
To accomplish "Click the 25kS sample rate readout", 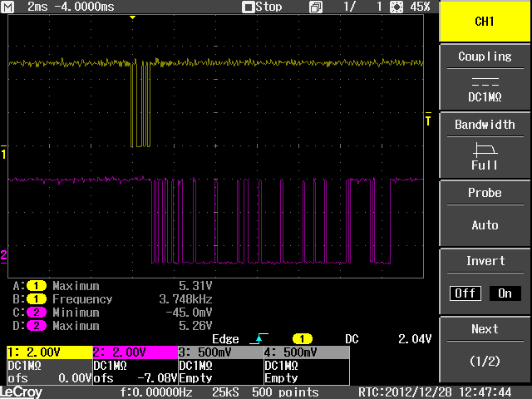I will click(x=225, y=392).
